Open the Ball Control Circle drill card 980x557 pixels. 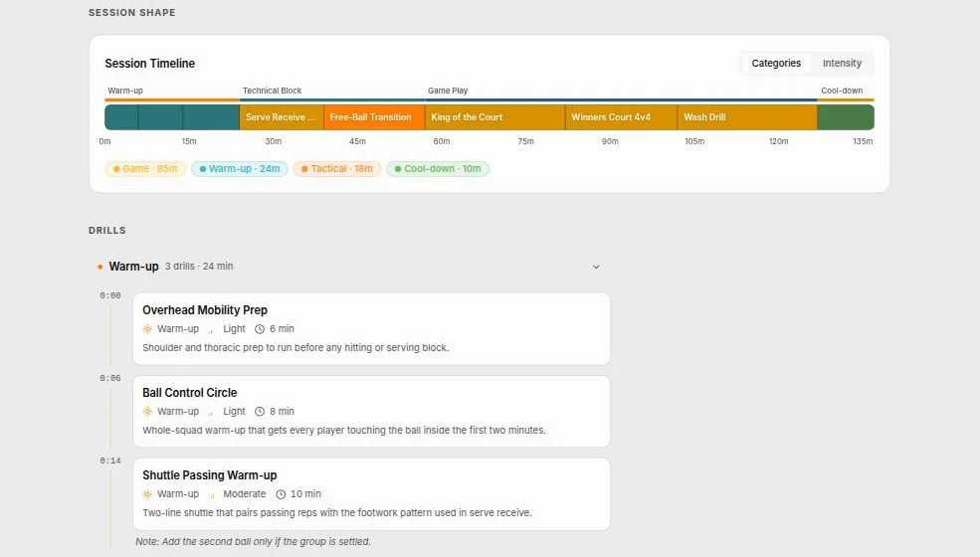tap(371, 412)
